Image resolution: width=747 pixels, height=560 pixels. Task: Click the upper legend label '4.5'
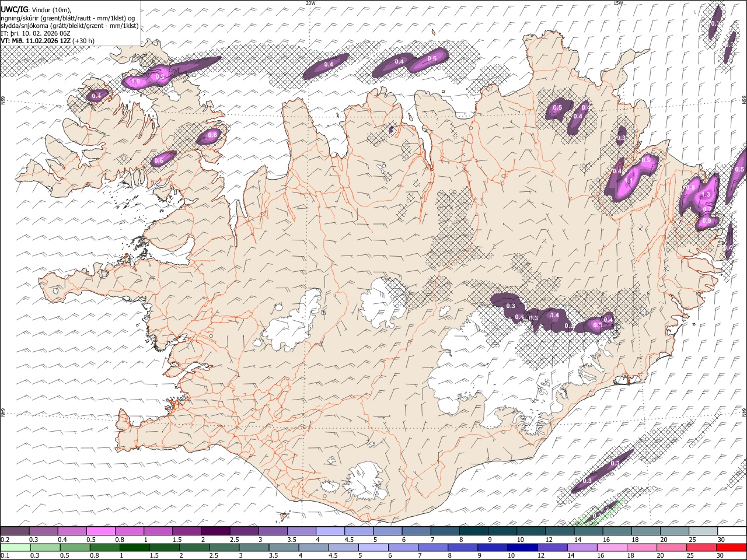click(x=349, y=540)
